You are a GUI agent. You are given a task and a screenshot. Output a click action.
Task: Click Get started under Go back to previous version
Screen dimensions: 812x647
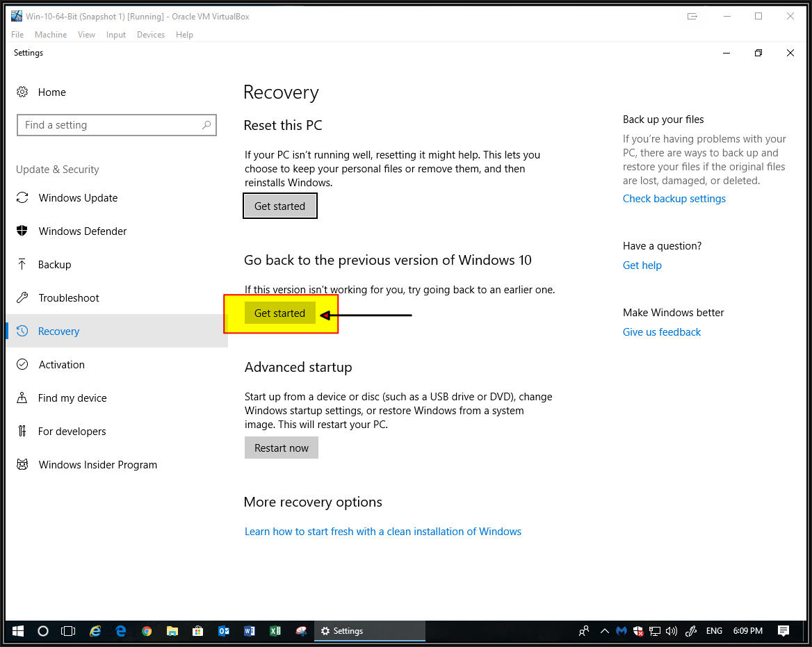(280, 313)
